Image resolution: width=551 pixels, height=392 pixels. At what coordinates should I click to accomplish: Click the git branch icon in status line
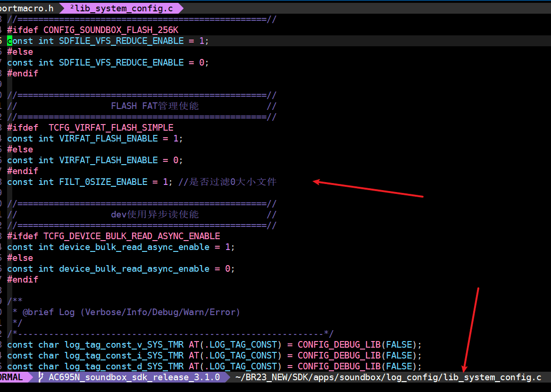[41, 377]
